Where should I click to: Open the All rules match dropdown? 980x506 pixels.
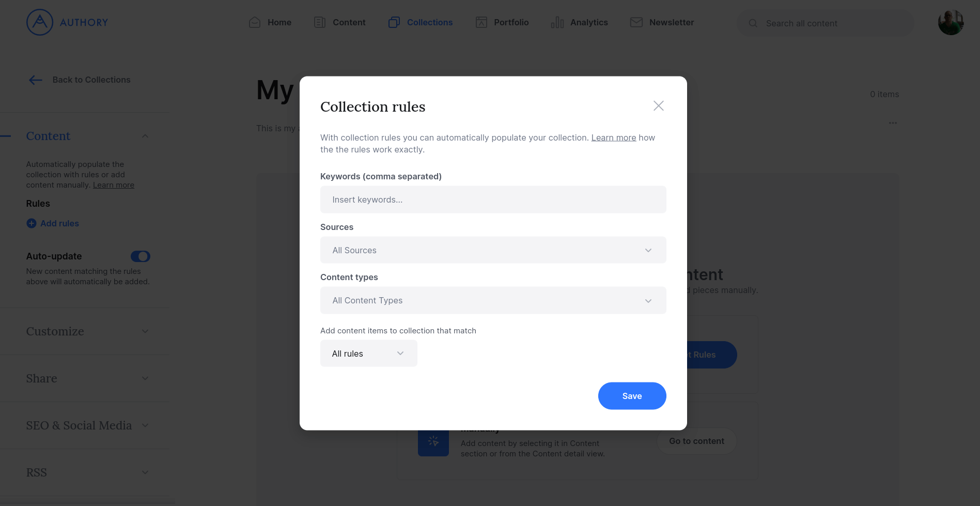point(368,354)
